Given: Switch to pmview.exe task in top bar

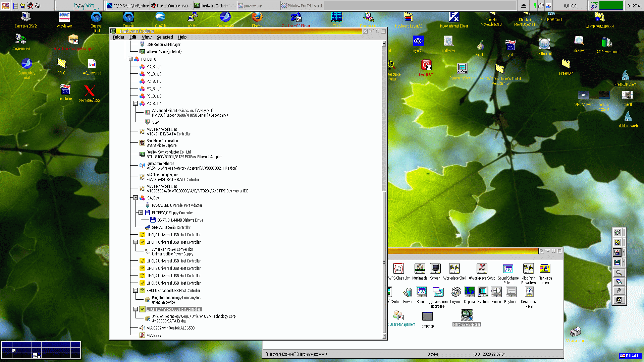Looking at the screenshot, I should click(258, 6).
